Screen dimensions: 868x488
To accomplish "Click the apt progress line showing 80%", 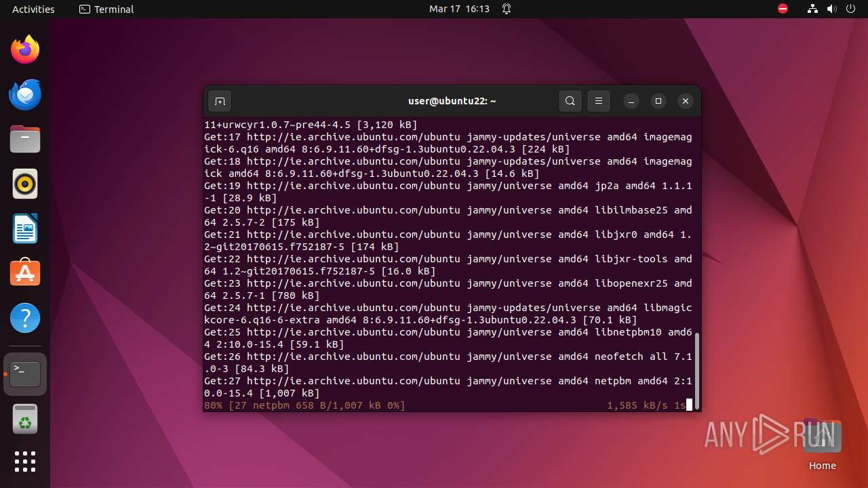I will (x=448, y=405).
